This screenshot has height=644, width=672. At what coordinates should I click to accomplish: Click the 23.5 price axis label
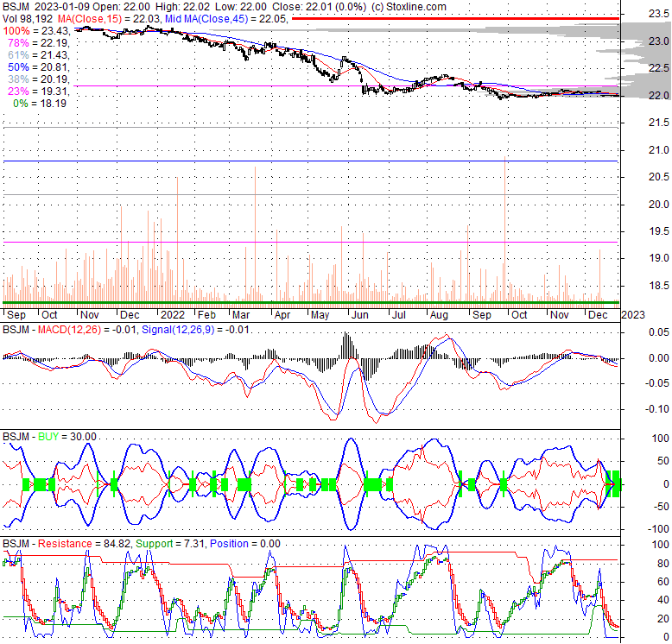pyautogui.click(x=658, y=14)
